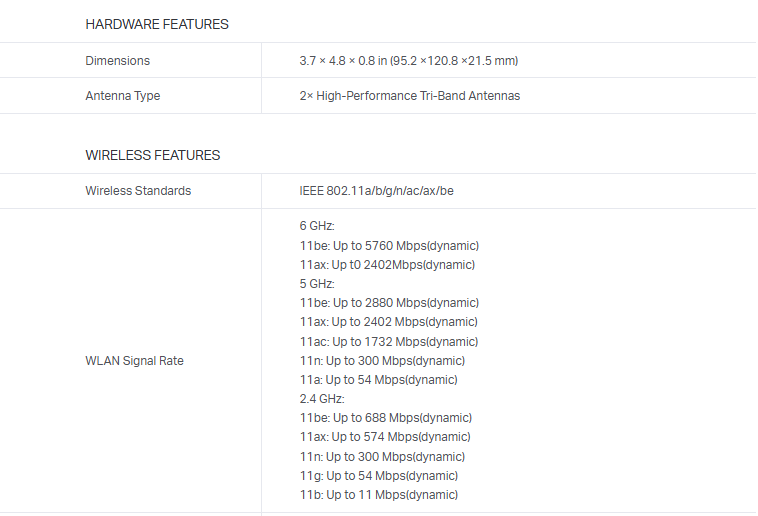The image size is (758, 516).
Task: Click the Dimensions row label
Action: click(118, 61)
